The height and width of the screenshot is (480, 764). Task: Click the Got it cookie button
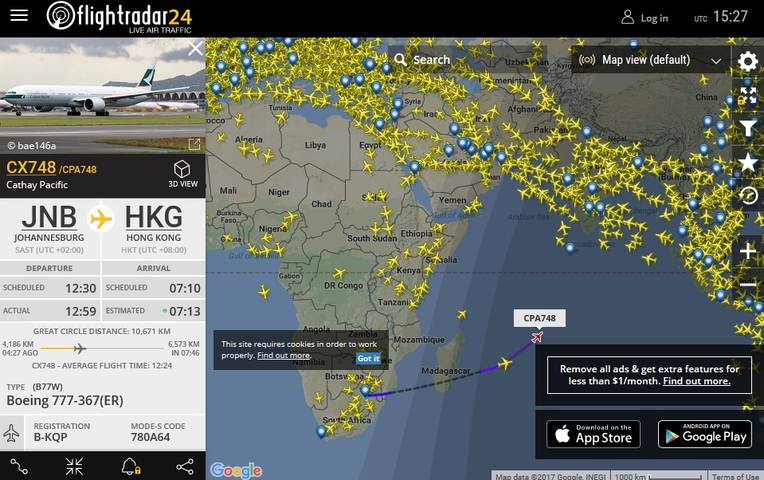pos(368,358)
